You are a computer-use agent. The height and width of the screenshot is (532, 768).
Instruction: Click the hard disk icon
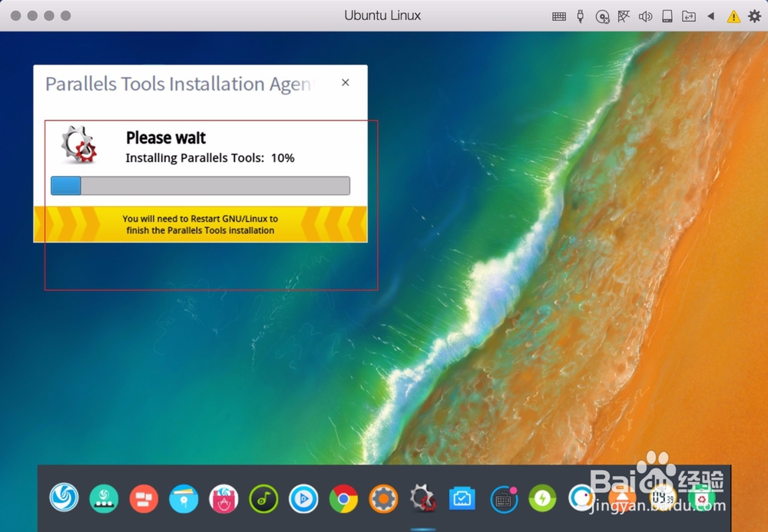pos(667,16)
